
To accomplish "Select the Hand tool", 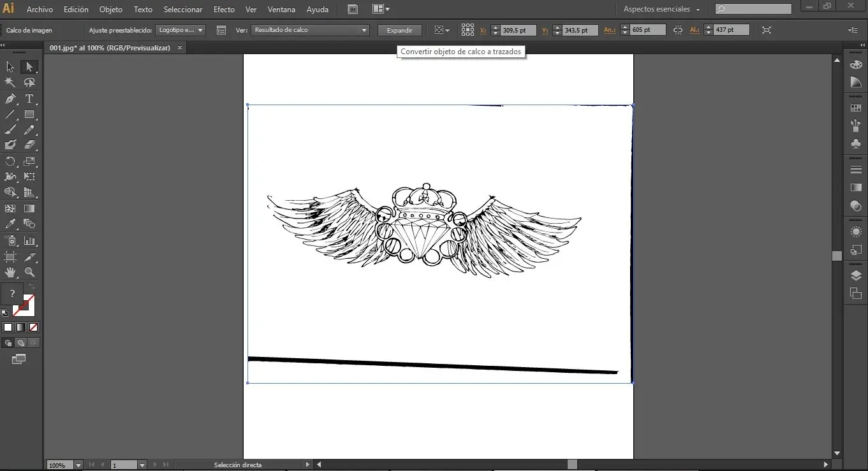I will tap(10, 272).
